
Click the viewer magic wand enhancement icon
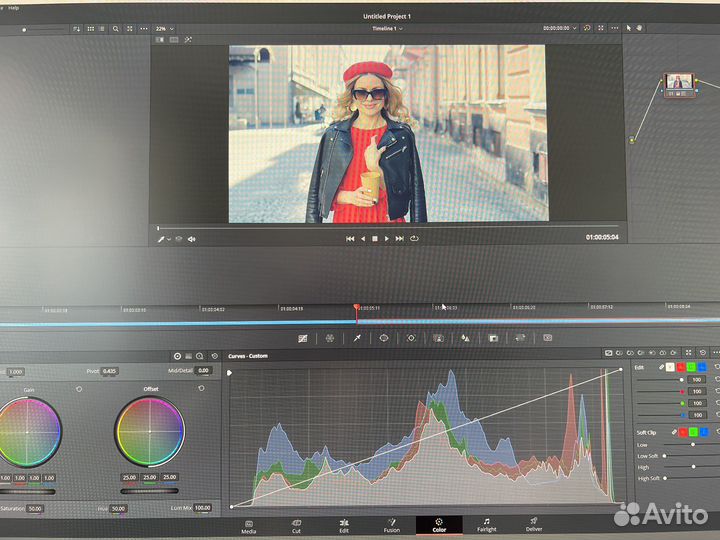tap(188, 40)
